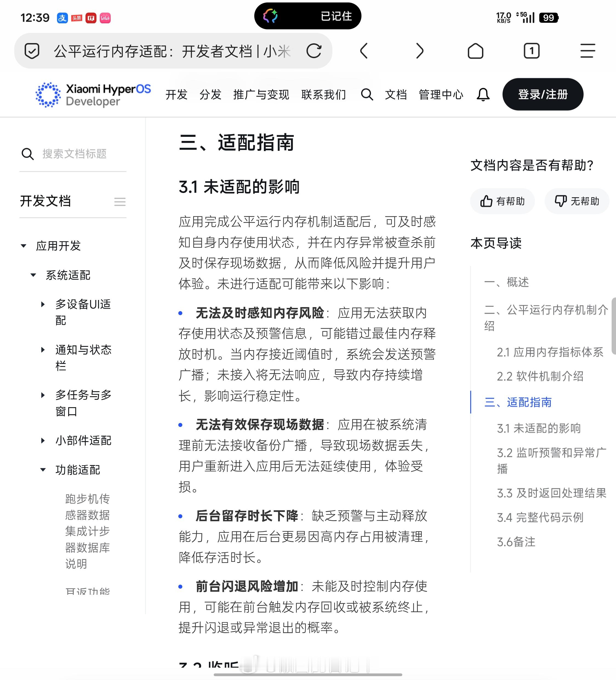Jump to 3.4 完整代码示例 section
This screenshot has height=680, width=616.
(540, 517)
